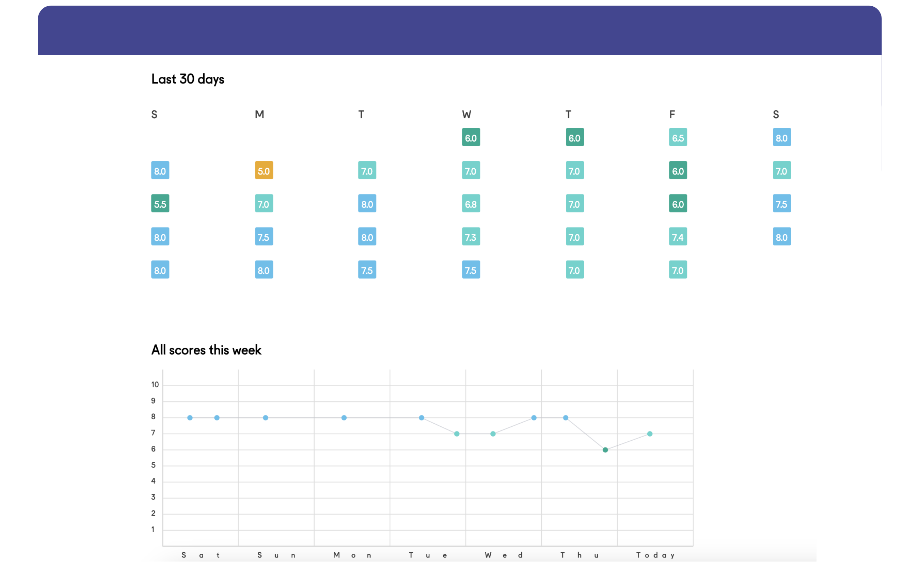Viewport: 919px width, 588px height.
Task: Click Tuesday's chart point at score 7
Action: [x=456, y=434]
